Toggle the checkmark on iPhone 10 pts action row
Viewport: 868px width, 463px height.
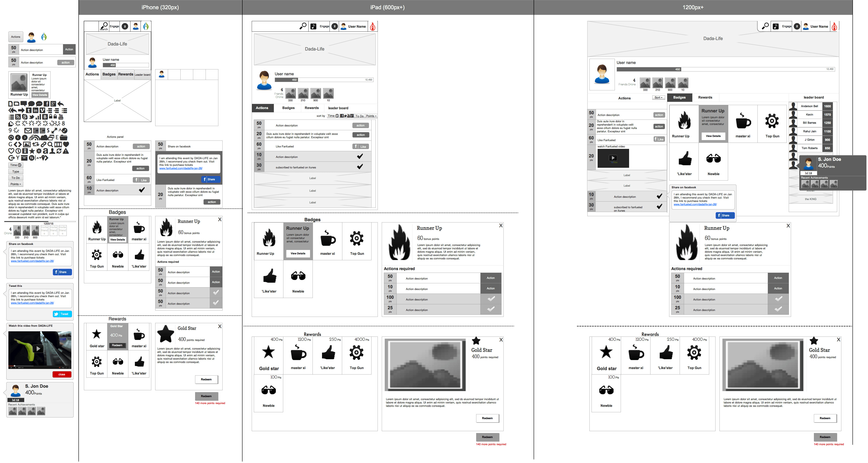pyautogui.click(x=142, y=190)
